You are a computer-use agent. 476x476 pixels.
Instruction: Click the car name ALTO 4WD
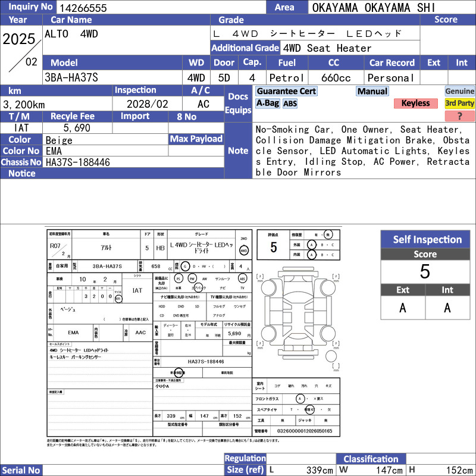click(71, 34)
